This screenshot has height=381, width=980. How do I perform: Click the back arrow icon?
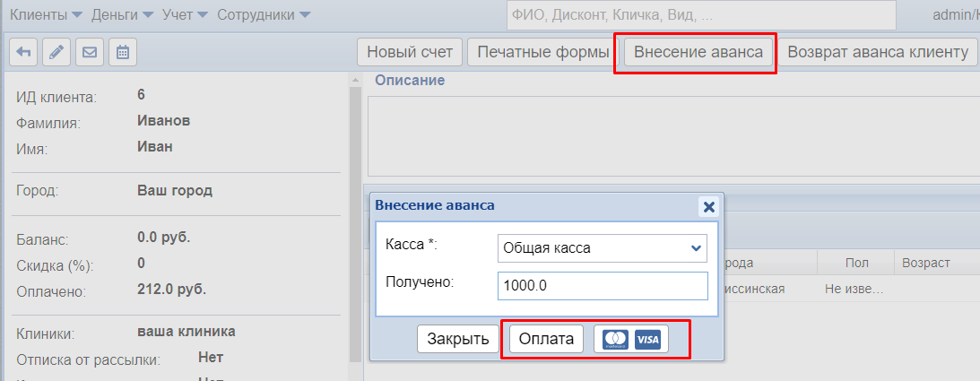click(22, 52)
